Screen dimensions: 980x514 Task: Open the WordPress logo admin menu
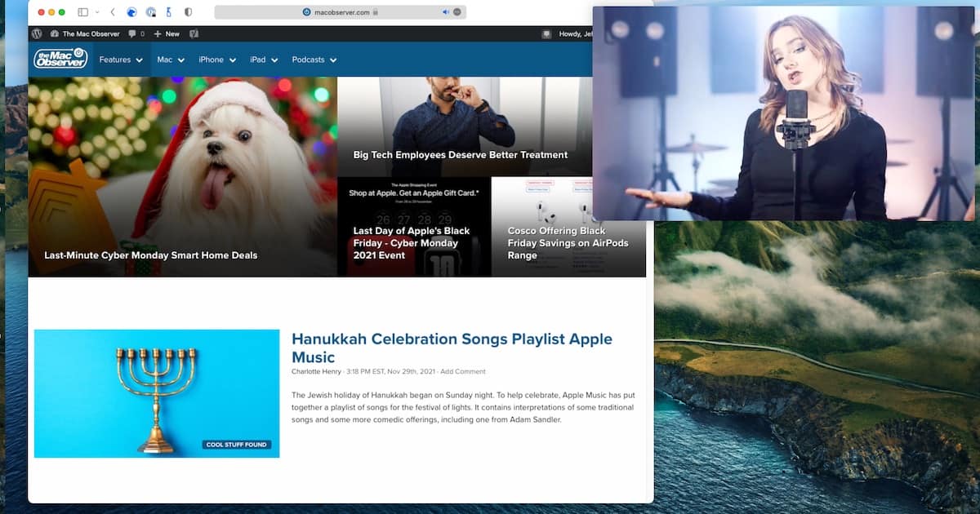tap(37, 34)
